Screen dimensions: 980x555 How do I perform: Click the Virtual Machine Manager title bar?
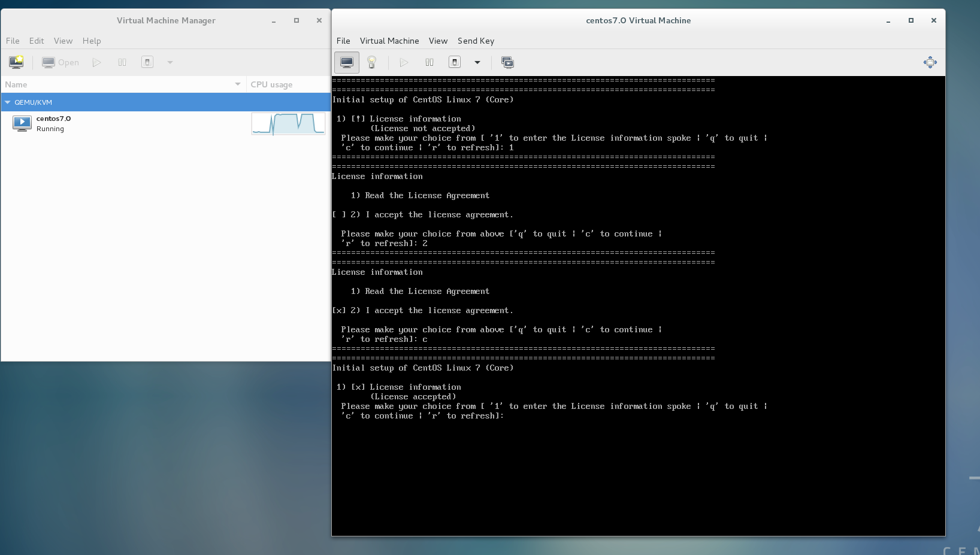pyautogui.click(x=166, y=20)
